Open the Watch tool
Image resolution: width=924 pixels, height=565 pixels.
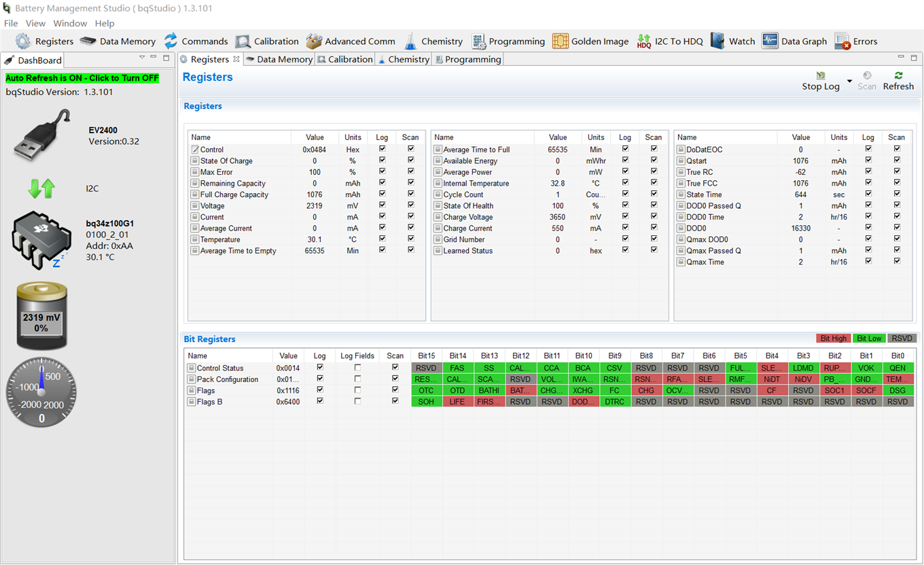(x=733, y=41)
